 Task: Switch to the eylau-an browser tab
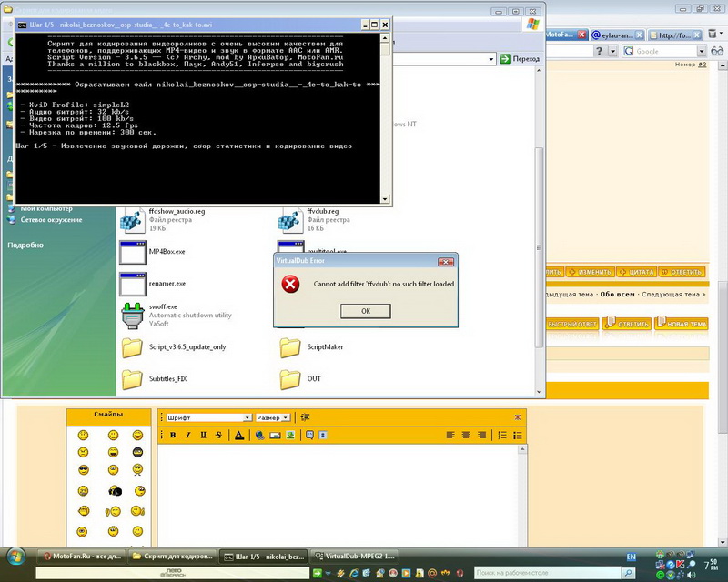[618, 35]
